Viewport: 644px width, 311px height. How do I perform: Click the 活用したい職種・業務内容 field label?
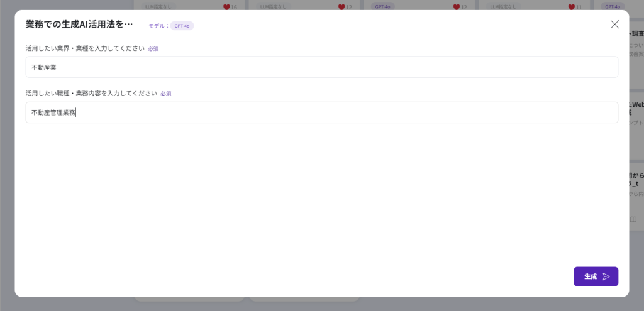click(91, 94)
